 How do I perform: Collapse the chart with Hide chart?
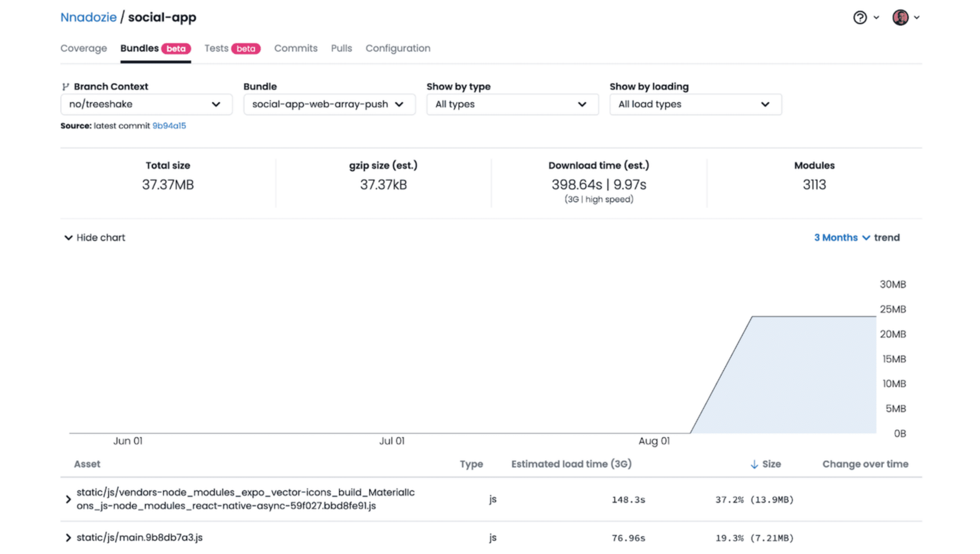click(x=100, y=237)
